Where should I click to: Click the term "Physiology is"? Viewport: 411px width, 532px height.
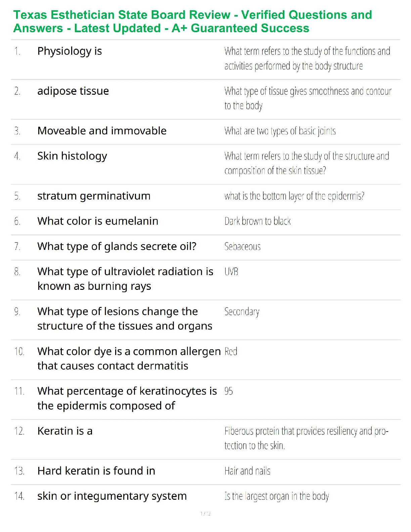[70, 51]
